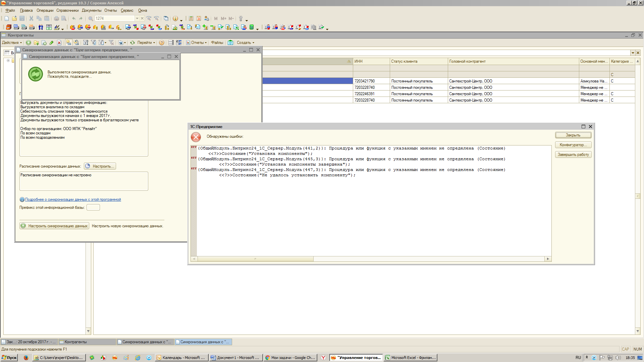Image resolution: width=644 pixels, height=362 pixels.
Task: Open the Справочники menu
Action: [67, 10]
